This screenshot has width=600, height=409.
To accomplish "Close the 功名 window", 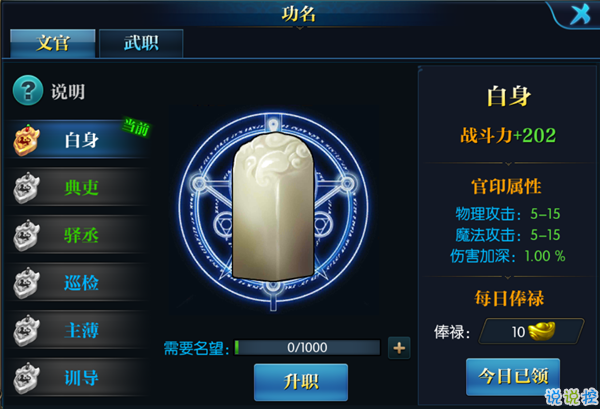I will tap(580, 15).
